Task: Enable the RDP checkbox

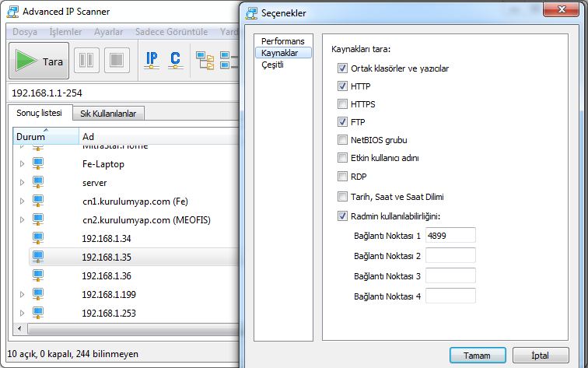Action: (342, 177)
